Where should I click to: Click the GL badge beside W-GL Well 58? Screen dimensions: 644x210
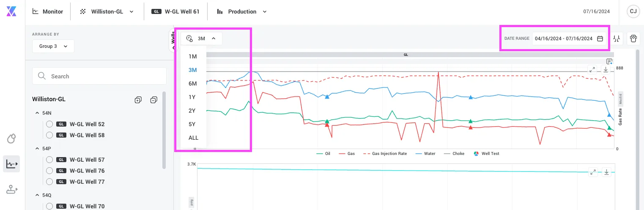(x=61, y=135)
